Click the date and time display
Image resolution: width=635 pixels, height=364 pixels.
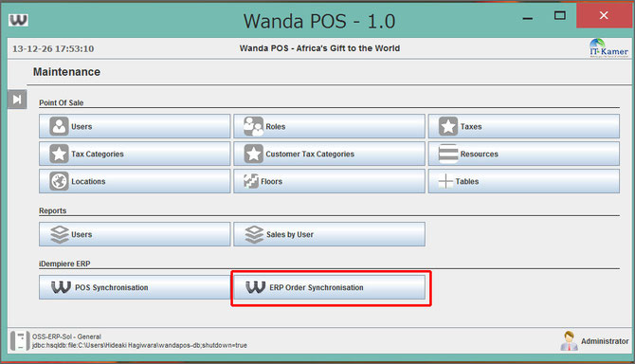tap(53, 48)
